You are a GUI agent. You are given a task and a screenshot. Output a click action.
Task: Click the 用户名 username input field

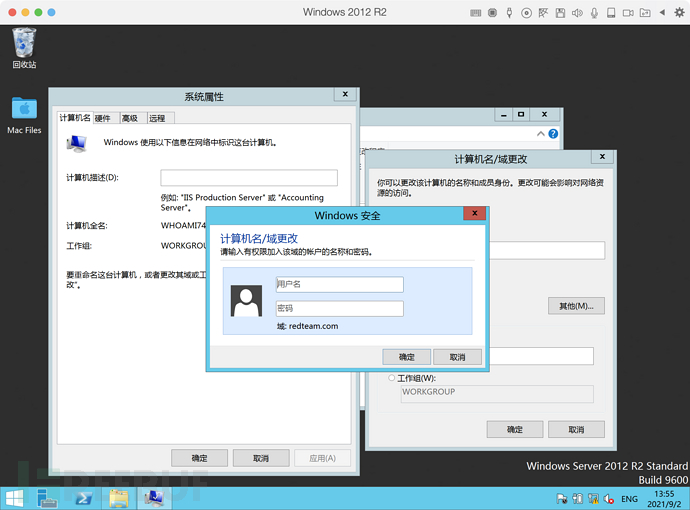click(339, 284)
